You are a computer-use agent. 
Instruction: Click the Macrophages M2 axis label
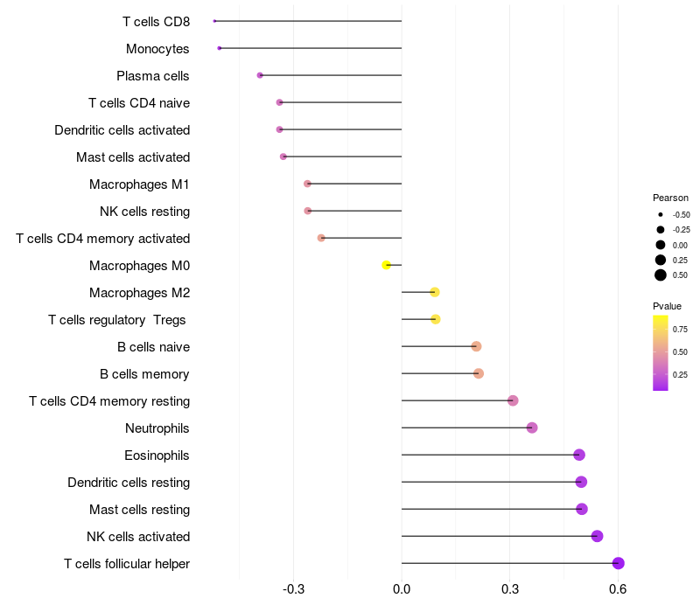[x=140, y=293]
